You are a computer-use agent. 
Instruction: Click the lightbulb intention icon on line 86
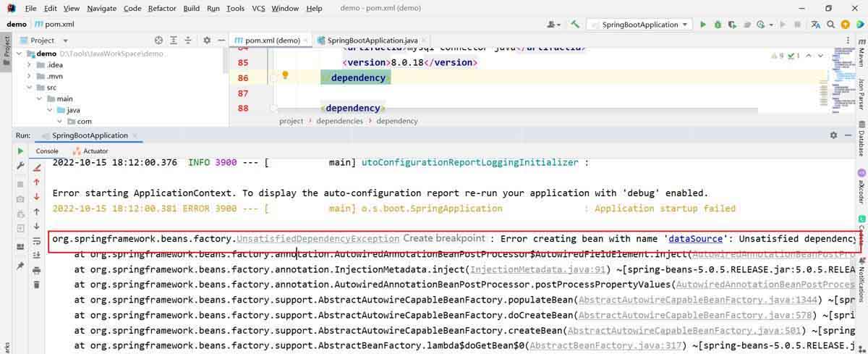click(x=285, y=75)
